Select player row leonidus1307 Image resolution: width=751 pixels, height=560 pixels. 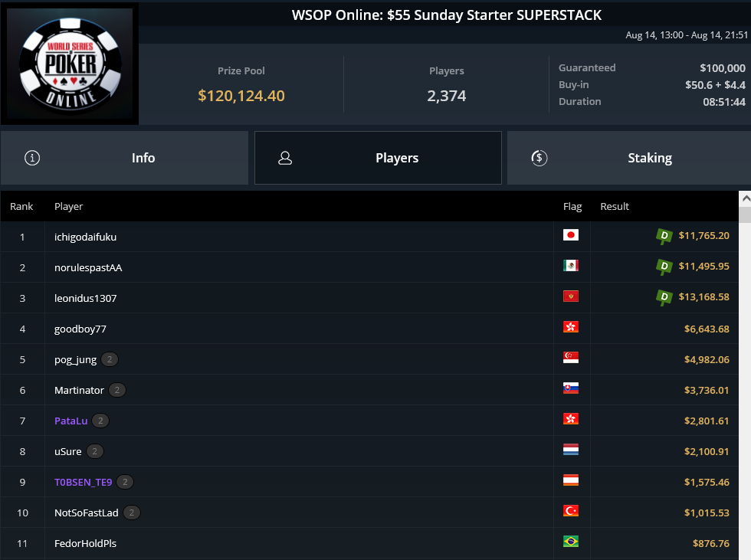369,298
